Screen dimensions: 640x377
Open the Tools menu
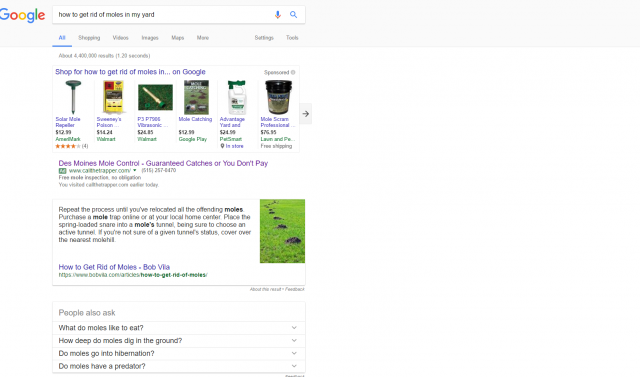[292, 38]
